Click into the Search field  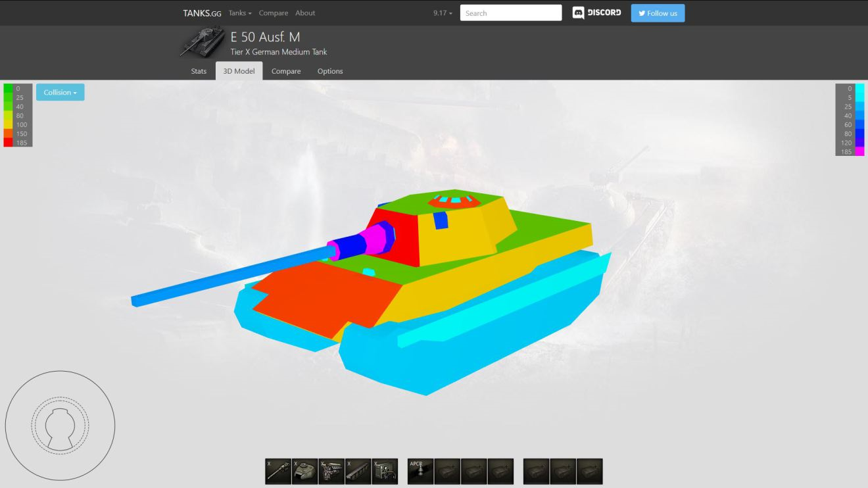click(511, 13)
